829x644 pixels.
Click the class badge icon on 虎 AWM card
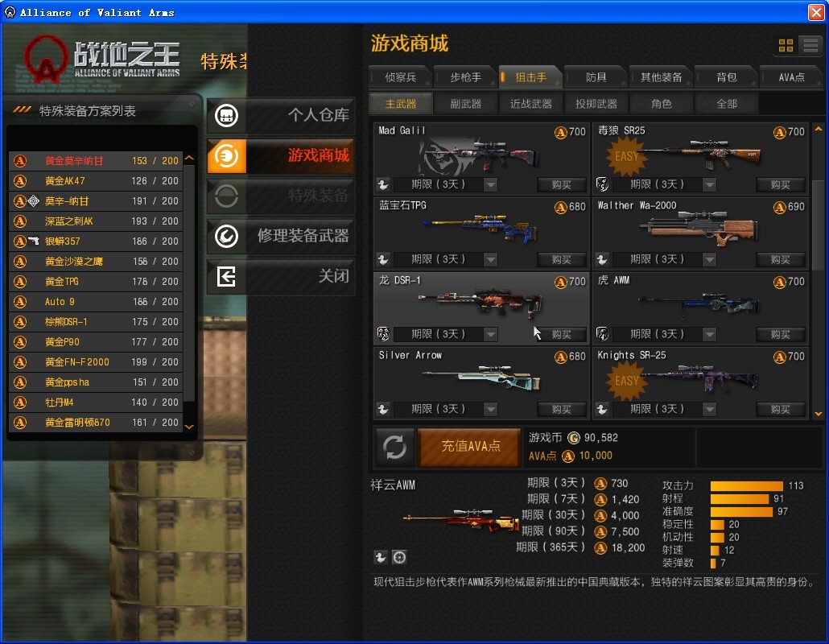pyautogui.click(x=602, y=334)
